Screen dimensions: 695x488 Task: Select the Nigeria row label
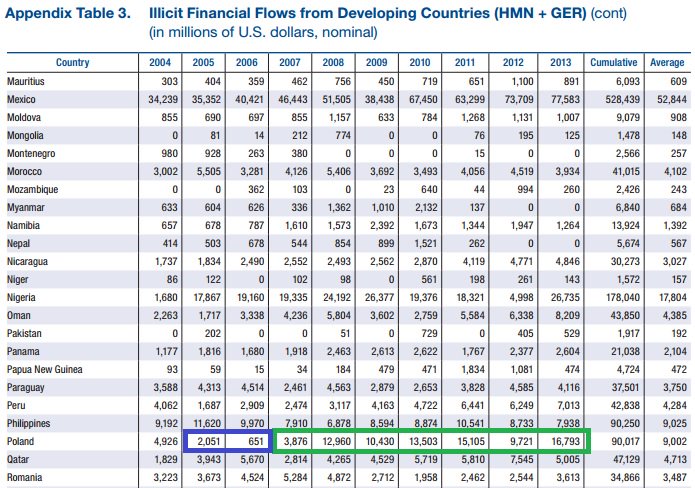21,297
